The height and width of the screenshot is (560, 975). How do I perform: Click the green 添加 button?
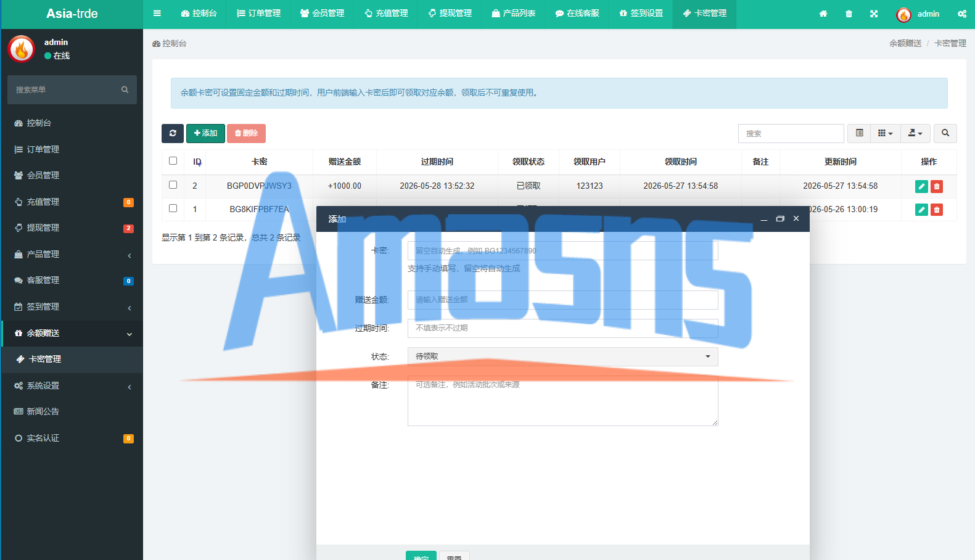coord(205,133)
